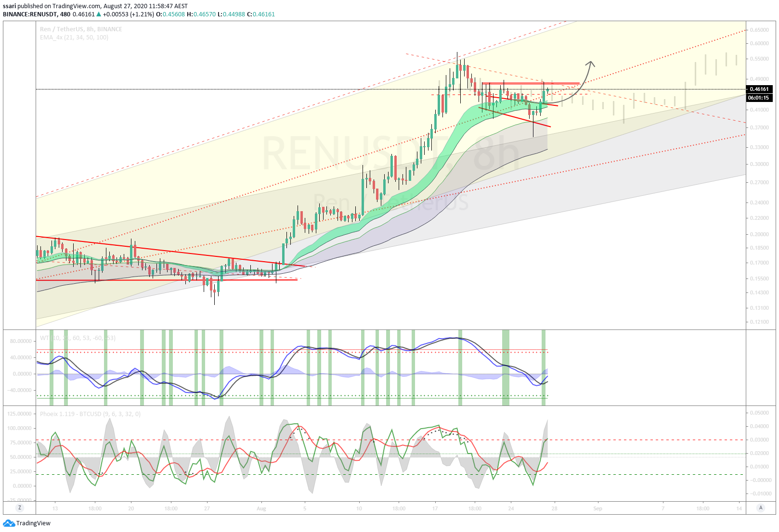The image size is (779, 532).
Task: Click the 0.65000 price axis label
Action: click(x=759, y=30)
